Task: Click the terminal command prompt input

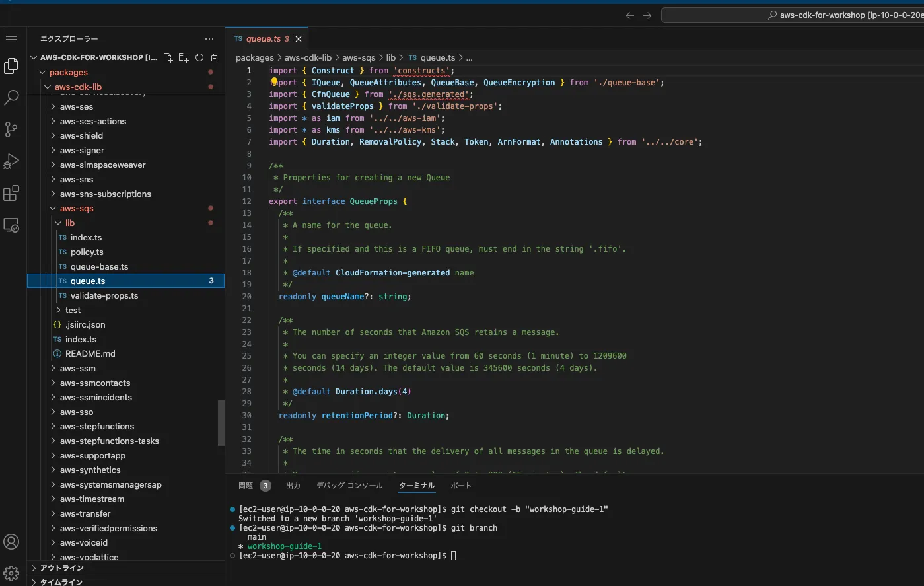Action: [454, 556]
